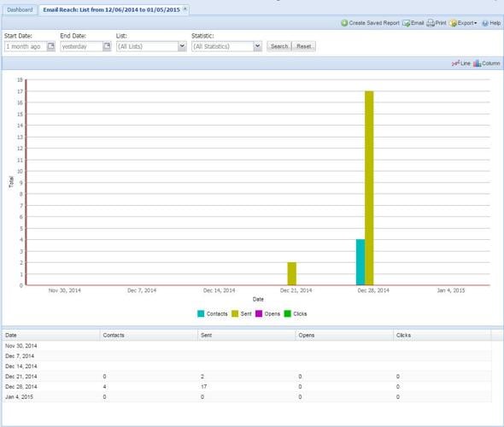Sort table by Contacts column header
Viewport: 504px width, 427px height.
pyautogui.click(x=149, y=335)
